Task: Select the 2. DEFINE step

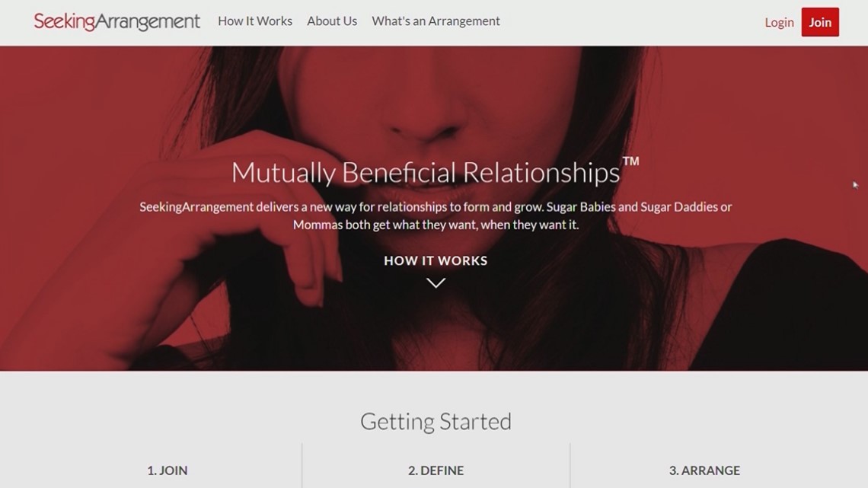Action: [436, 470]
